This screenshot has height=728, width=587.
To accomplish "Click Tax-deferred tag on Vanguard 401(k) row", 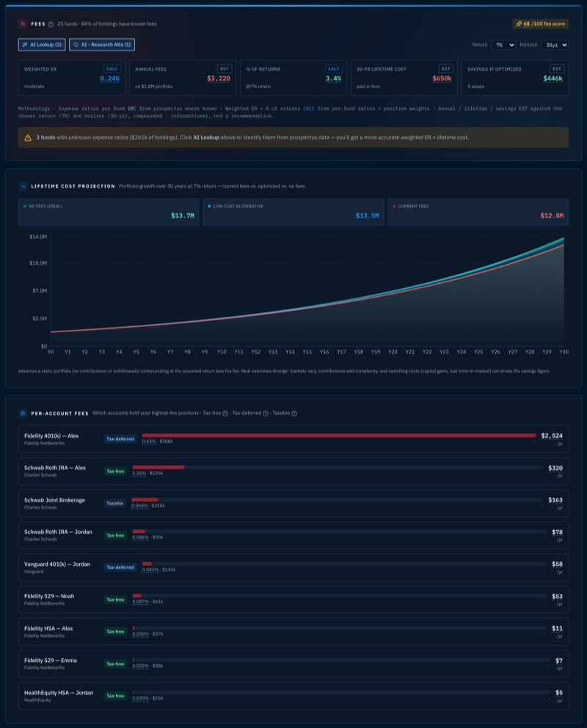I will (120, 567).
